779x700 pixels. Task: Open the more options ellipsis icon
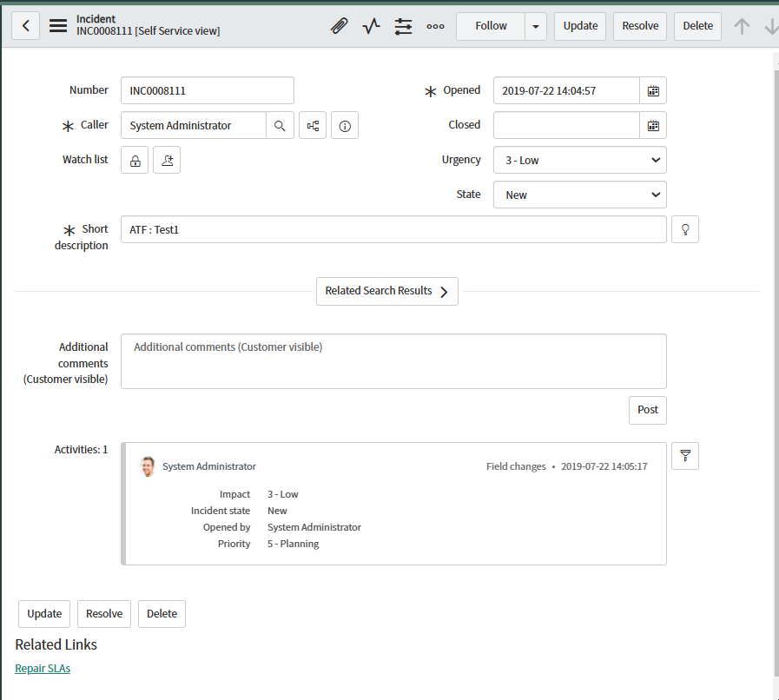pyautogui.click(x=435, y=26)
